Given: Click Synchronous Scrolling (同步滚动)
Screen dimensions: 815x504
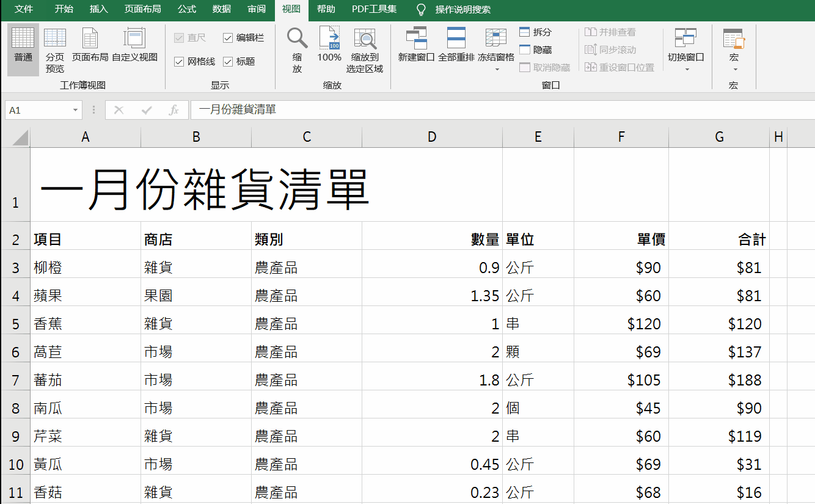Looking at the screenshot, I should 610,49.
